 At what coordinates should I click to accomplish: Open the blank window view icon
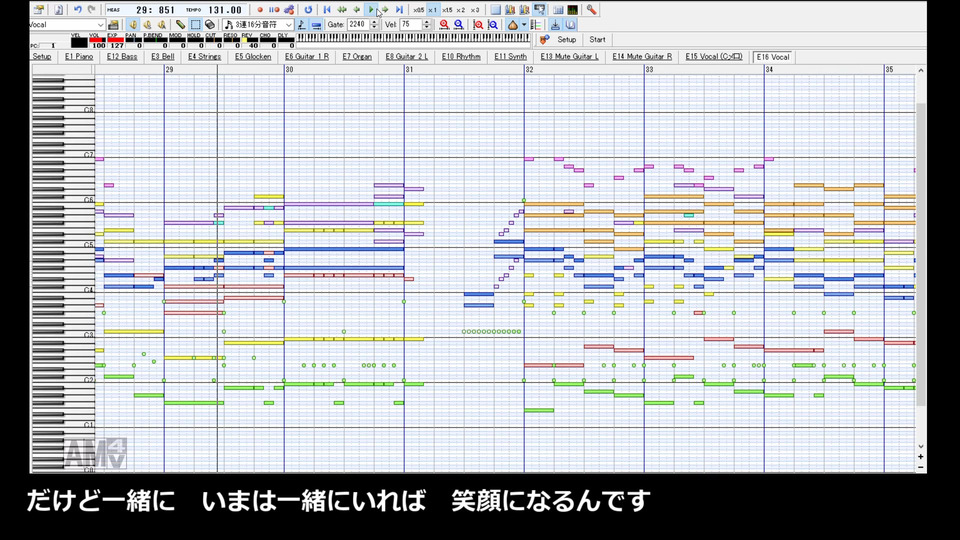pos(496,10)
